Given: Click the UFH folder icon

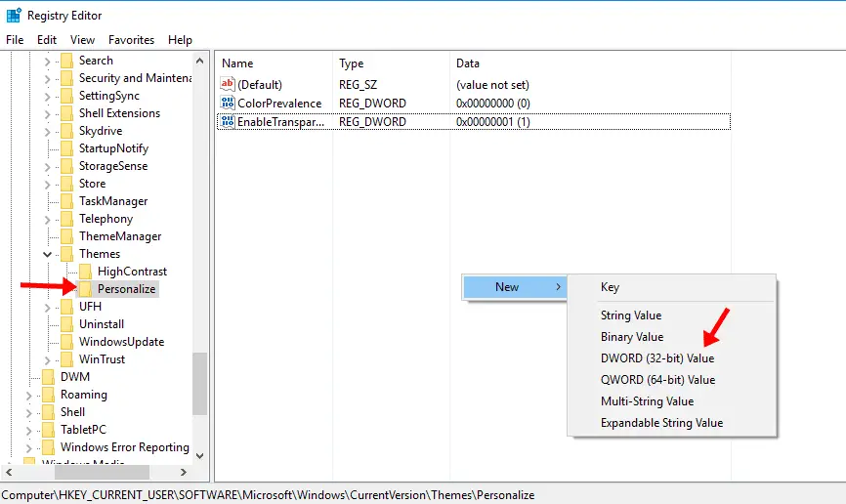Looking at the screenshot, I should click(66, 307).
